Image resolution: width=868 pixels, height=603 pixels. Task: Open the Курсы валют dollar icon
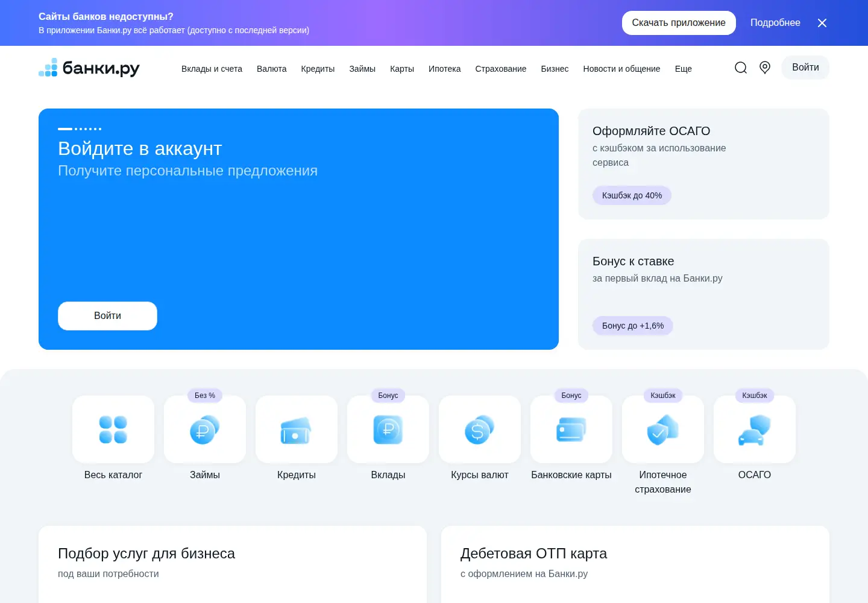(x=480, y=429)
